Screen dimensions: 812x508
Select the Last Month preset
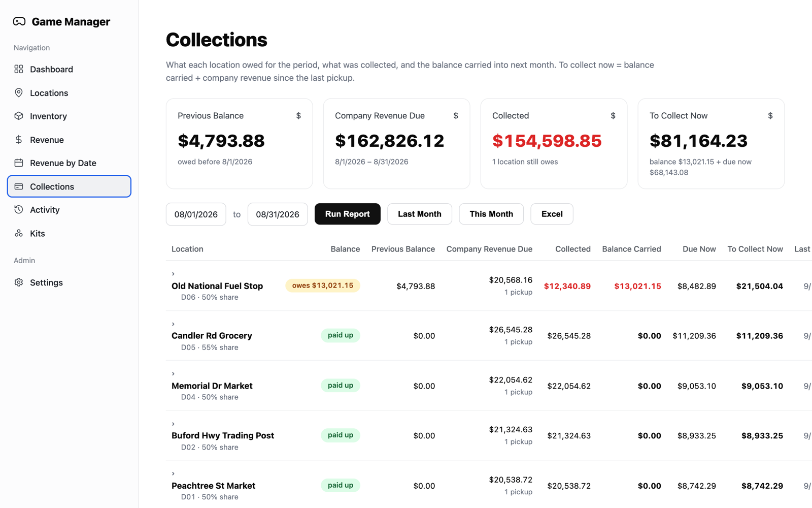pyautogui.click(x=420, y=214)
